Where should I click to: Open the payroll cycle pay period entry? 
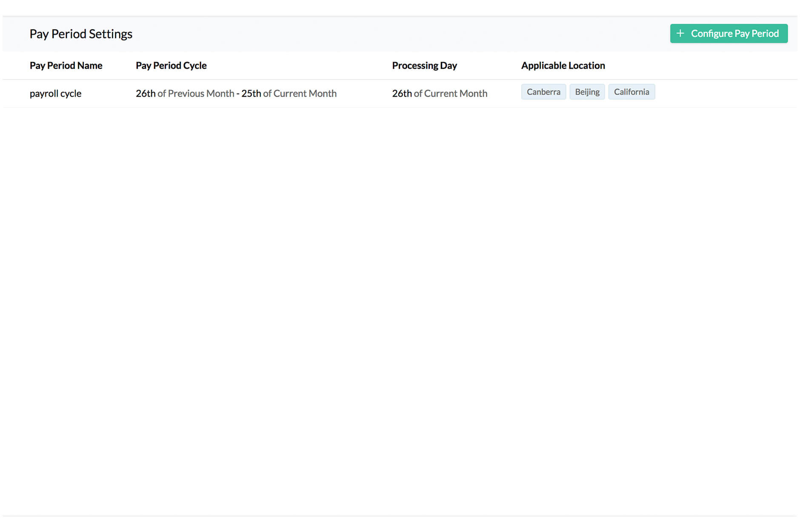pos(55,93)
